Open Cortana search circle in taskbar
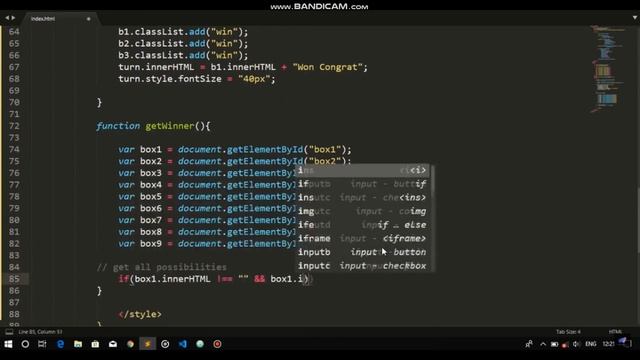This screenshot has width=640, height=360. 25,344
